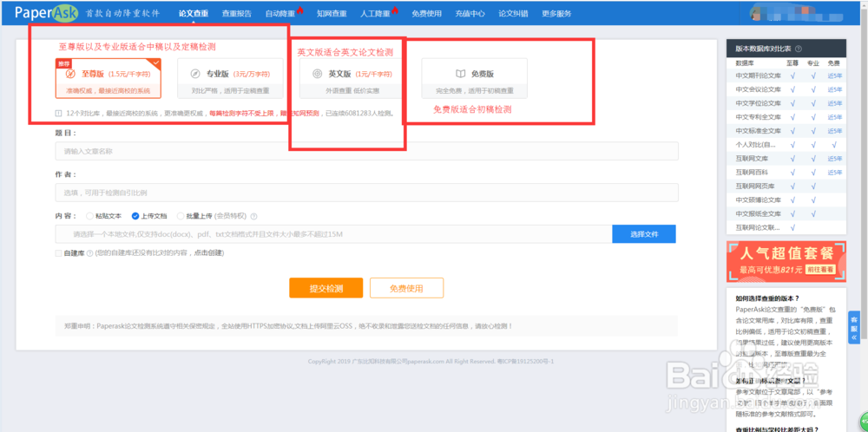Open the 自动降重 navigation item
868x432 pixels.
tap(280, 13)
